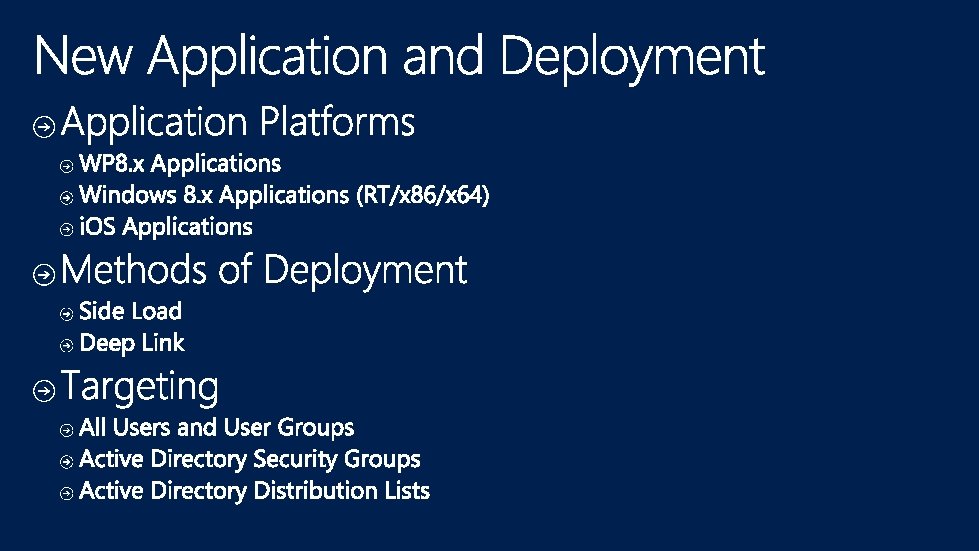Click the Methods of Deployment heading
The width and height of the screenshot is (979, 551).
coord(263,270)
